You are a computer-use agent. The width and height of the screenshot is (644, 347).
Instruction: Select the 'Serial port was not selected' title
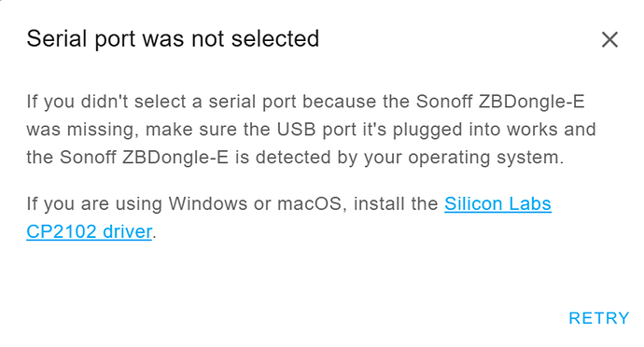tap(173, 39)
